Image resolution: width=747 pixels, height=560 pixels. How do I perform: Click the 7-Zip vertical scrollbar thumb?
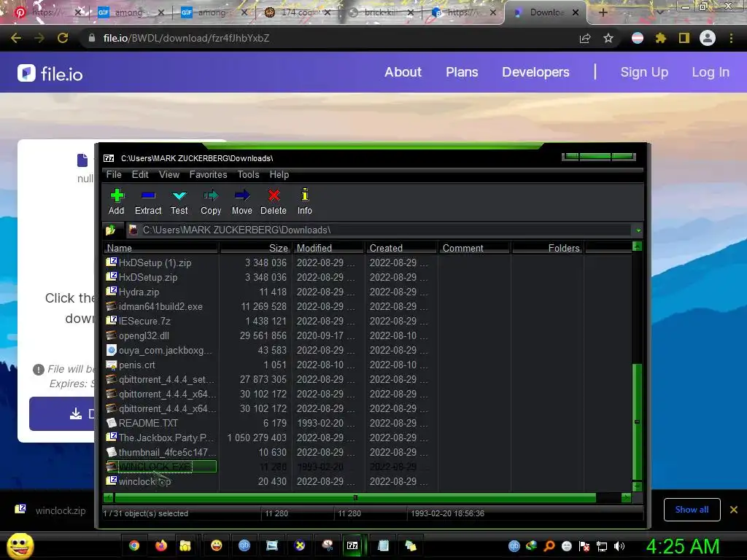tap(637, 421)
